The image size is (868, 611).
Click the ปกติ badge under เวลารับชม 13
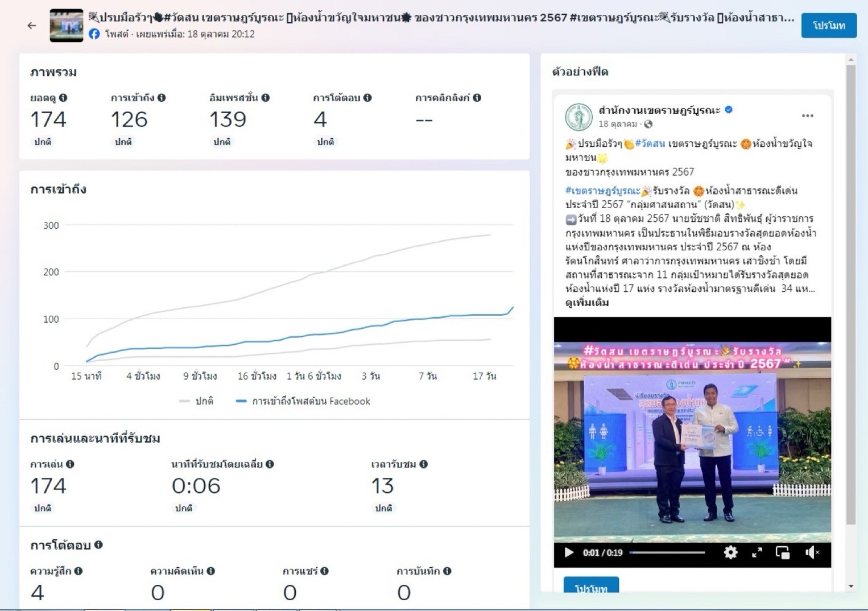(x=383, y=508)
